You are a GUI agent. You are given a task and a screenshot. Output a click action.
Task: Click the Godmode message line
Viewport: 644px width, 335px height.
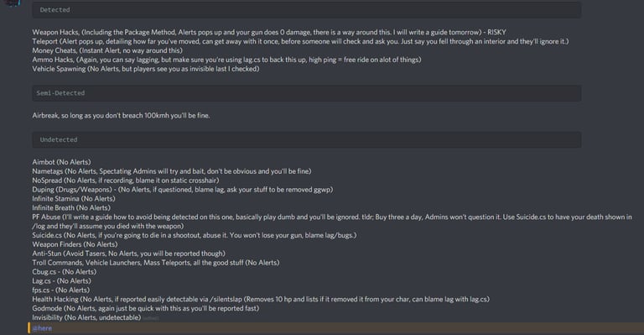[146, 308]
